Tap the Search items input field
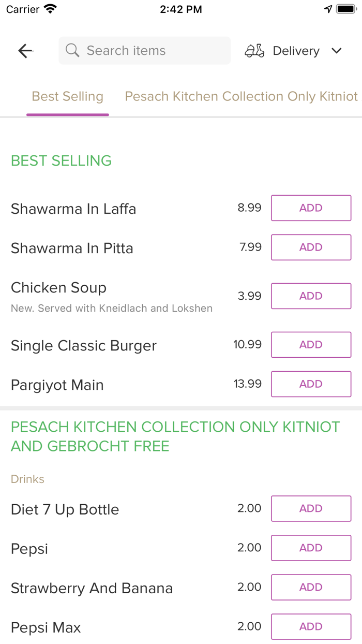 coord(144,50)
